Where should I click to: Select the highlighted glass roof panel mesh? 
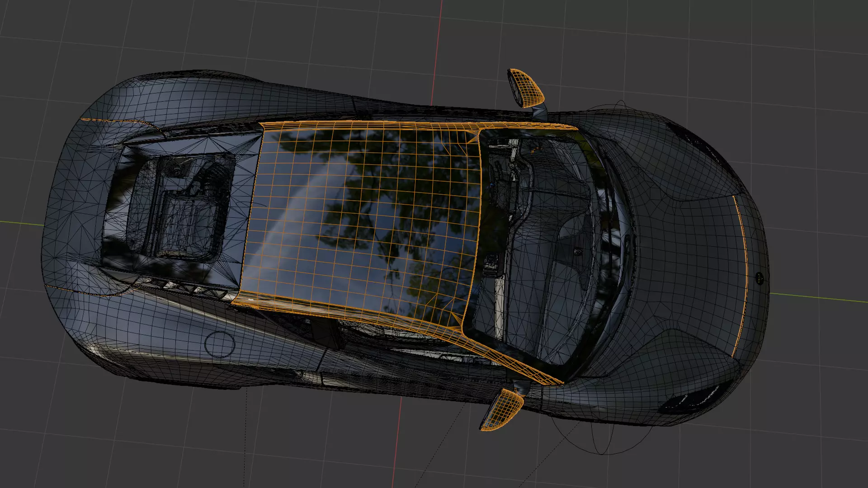coord(362,221)
